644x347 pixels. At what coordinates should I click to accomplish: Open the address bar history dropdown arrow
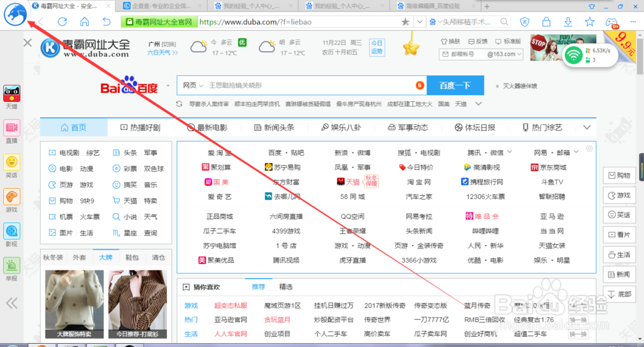coord(419,22)
